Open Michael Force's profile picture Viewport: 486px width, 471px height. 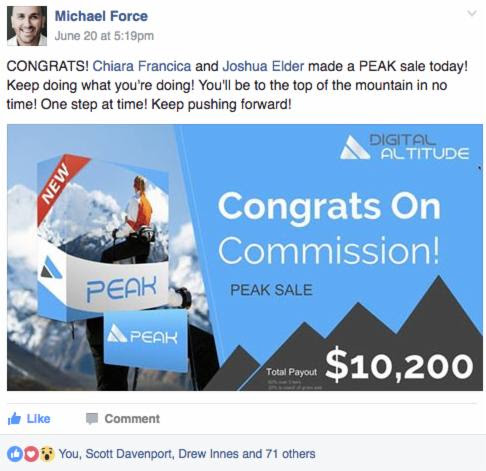pos(27,26)
